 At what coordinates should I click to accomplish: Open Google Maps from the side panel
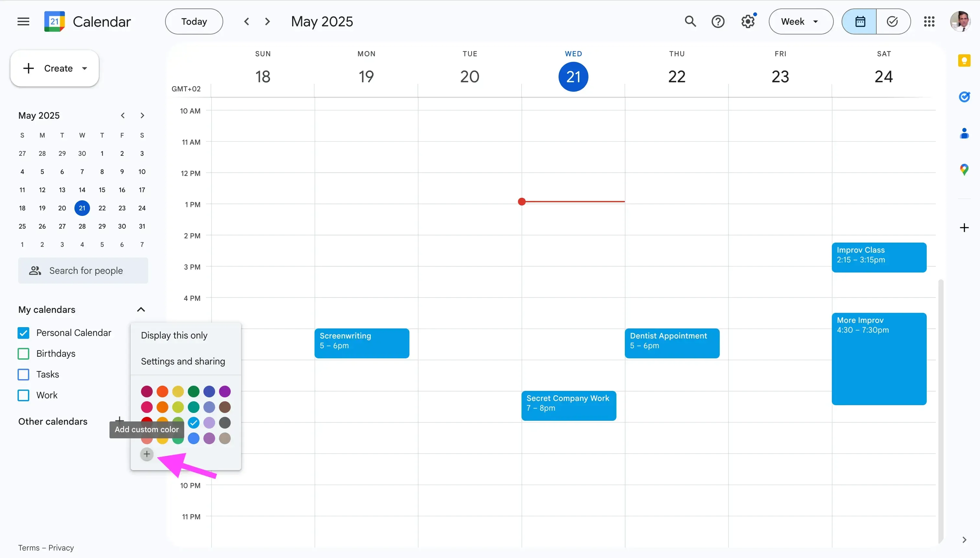[x=964, y=170]
